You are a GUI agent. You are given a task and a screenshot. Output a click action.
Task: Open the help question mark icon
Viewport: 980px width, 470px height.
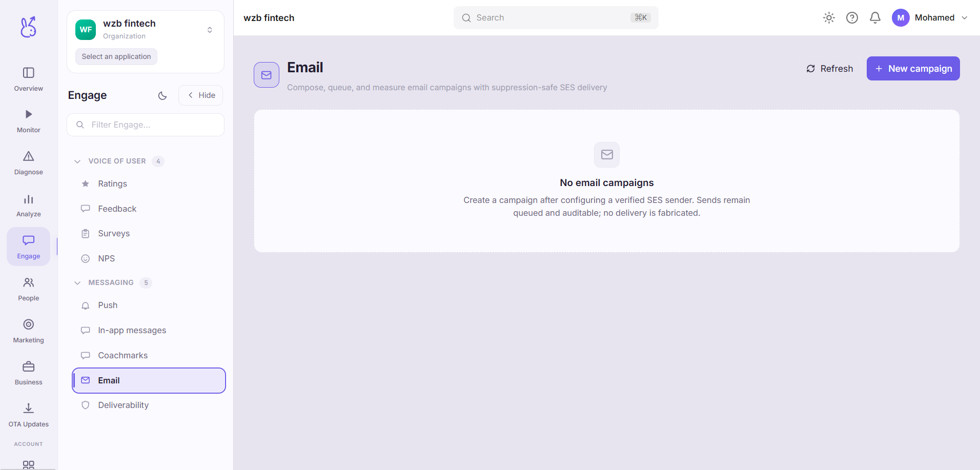pyautogui.click(x=852, y=18)
